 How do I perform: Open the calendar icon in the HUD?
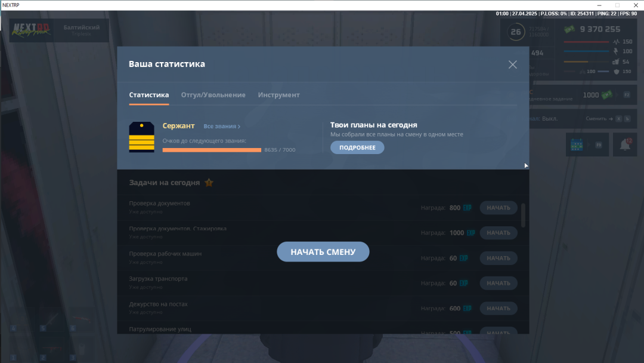(576, 145)
